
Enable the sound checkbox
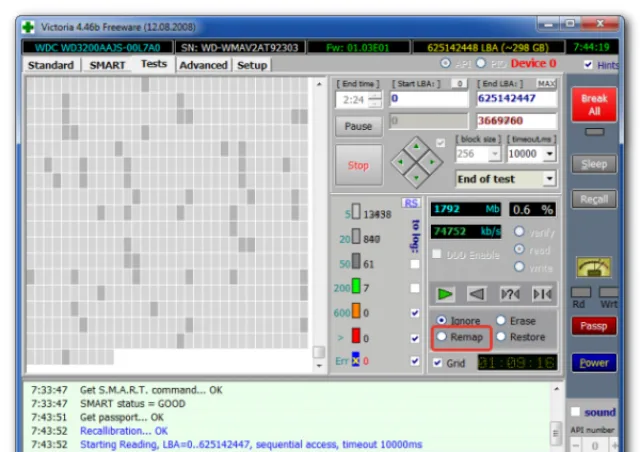[x=575, y=412]
